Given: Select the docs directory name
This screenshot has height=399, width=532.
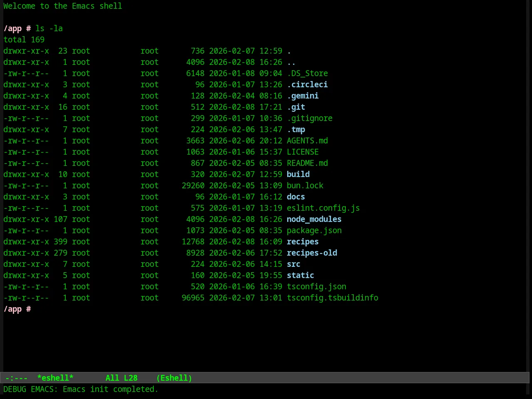Looking at the screenshot, I should (x=296, y=197).
